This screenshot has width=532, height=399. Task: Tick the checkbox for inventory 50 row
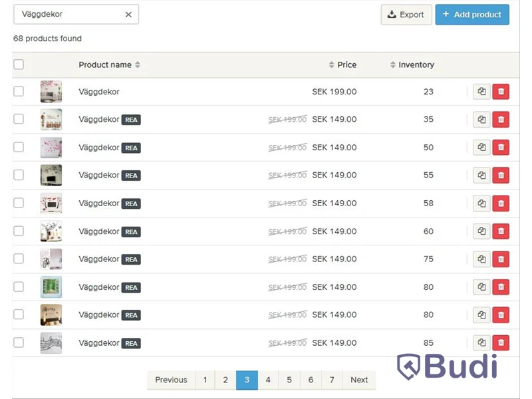click(x=19, y=147)
